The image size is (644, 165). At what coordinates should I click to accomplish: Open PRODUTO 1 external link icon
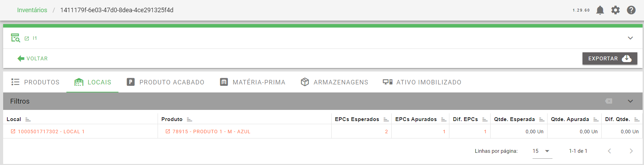click(x=168, y=132)
